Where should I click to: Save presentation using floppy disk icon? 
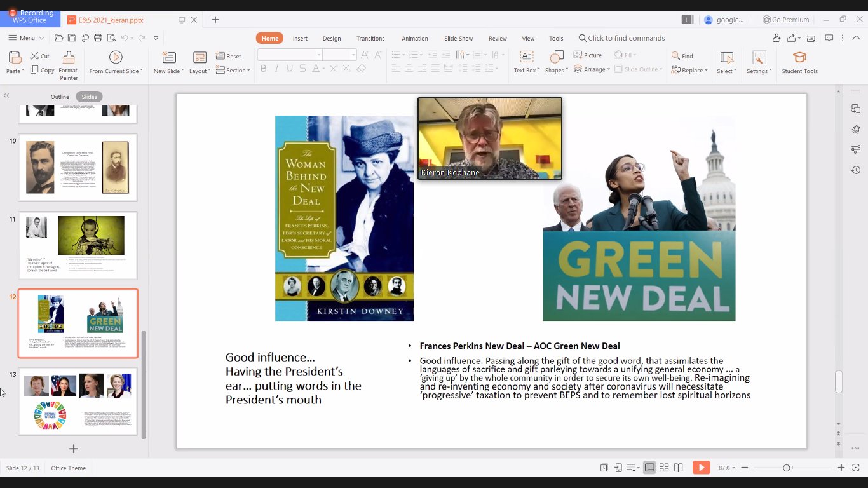[72, 38]
